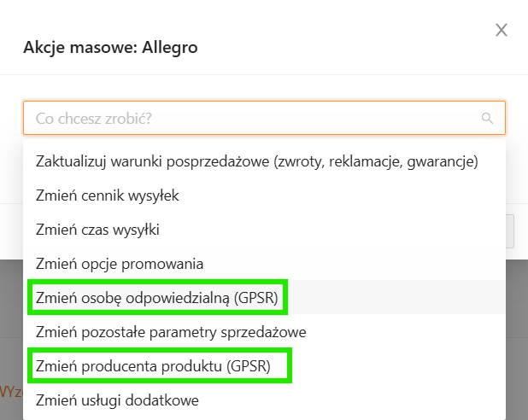Click the white dialog margin left of search field
The height and width of the screenshot is (420, 528).
[x=11, y=119]
